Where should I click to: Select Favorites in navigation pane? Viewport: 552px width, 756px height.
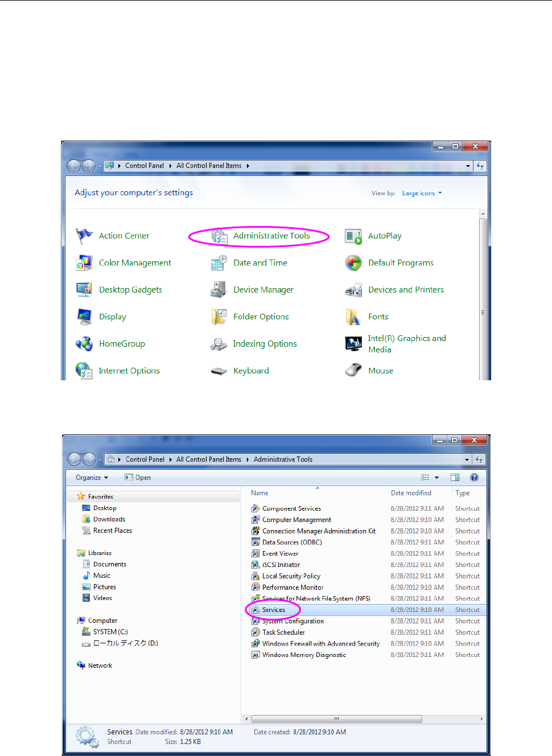pyautogui.click(x=101, y=496)
